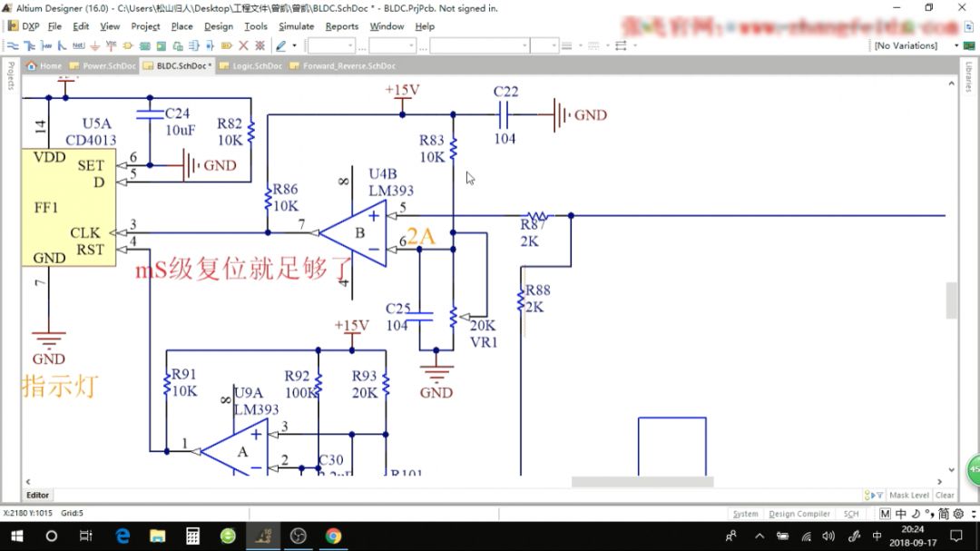Select the Compile Mask directive tool
This screenshot has width=980, height=551.
260,45
